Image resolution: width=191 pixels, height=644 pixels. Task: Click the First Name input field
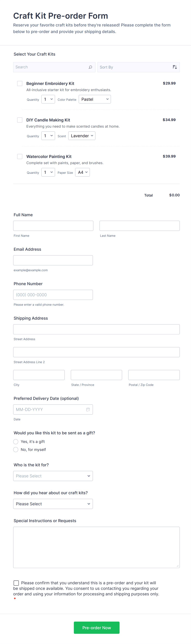53,225
